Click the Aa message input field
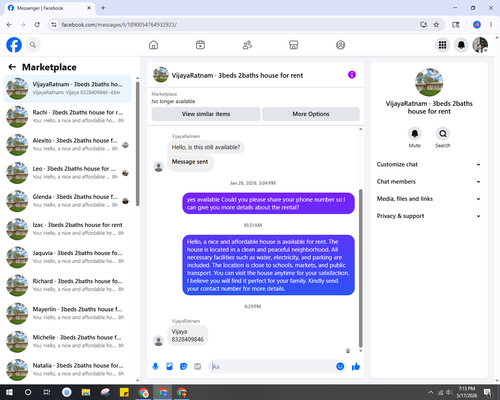Viewport: 500px width, 400px height. click(272, 367)
